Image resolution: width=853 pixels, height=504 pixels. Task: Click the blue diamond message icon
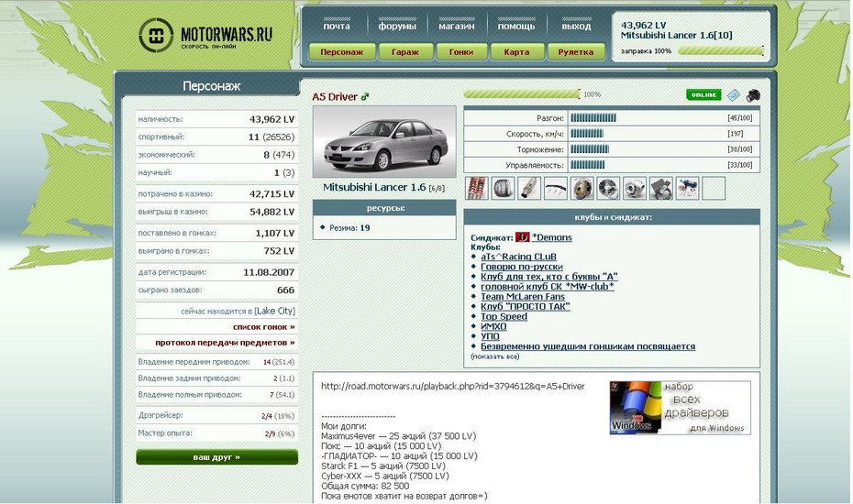click(734, 95)
